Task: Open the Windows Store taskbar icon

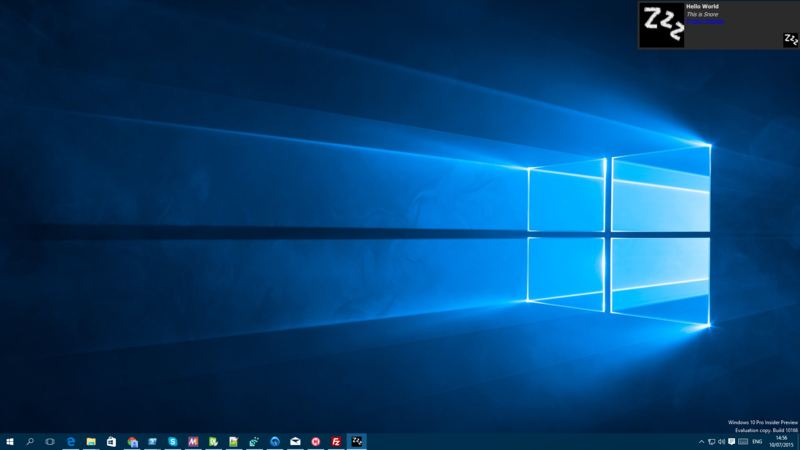Action: click(111, 442)
